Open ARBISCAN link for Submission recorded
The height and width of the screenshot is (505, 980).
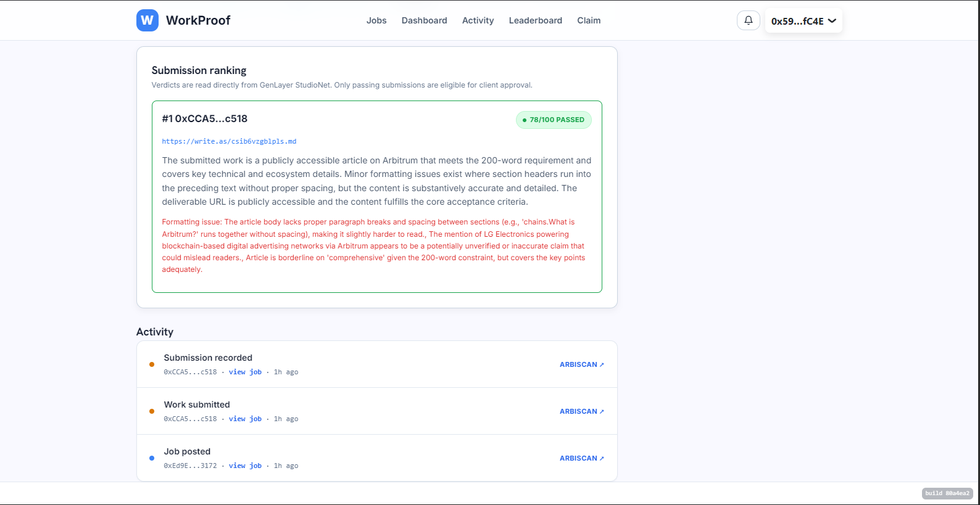point(582,364)
